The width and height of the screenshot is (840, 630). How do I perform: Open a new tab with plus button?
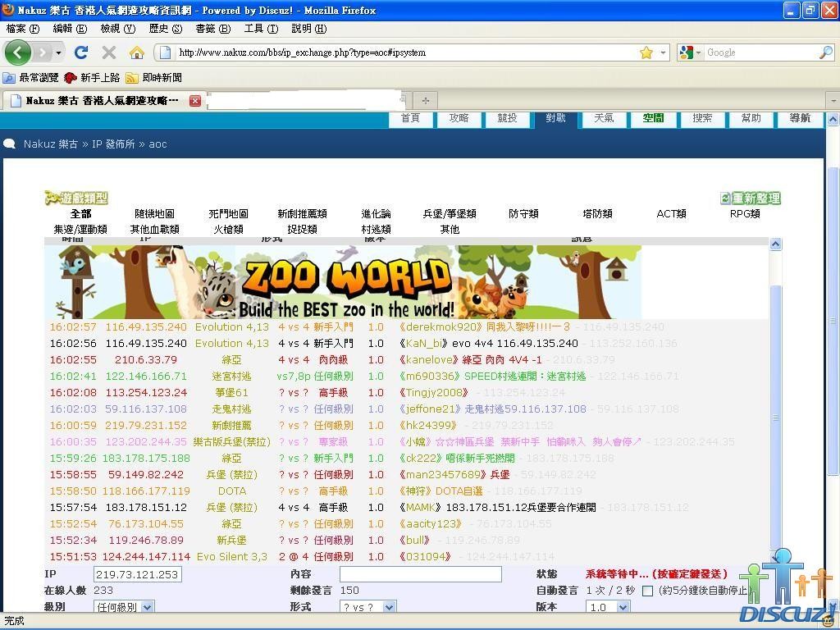[426, 101]
